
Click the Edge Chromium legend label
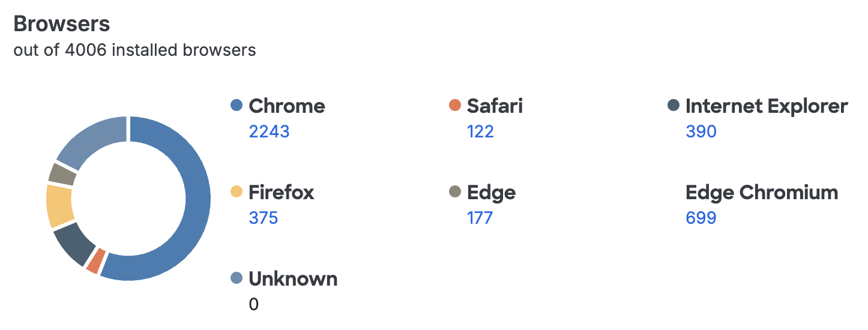pyautogui.click(x=761, y=193)
